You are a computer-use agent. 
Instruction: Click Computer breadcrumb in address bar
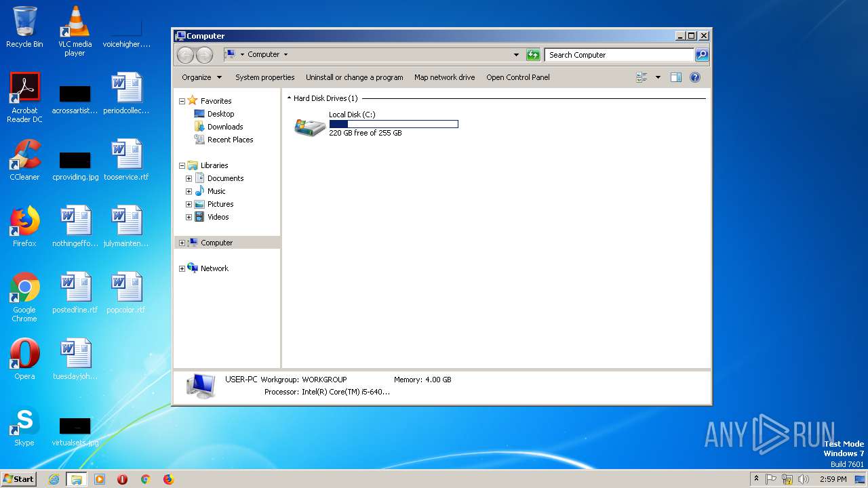coord(263,54)
